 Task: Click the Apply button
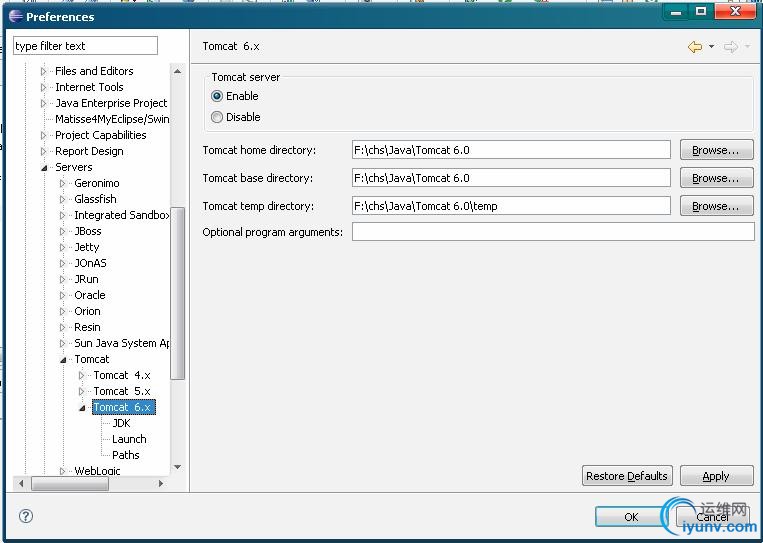pyautogui.click(x=716, y=476)
